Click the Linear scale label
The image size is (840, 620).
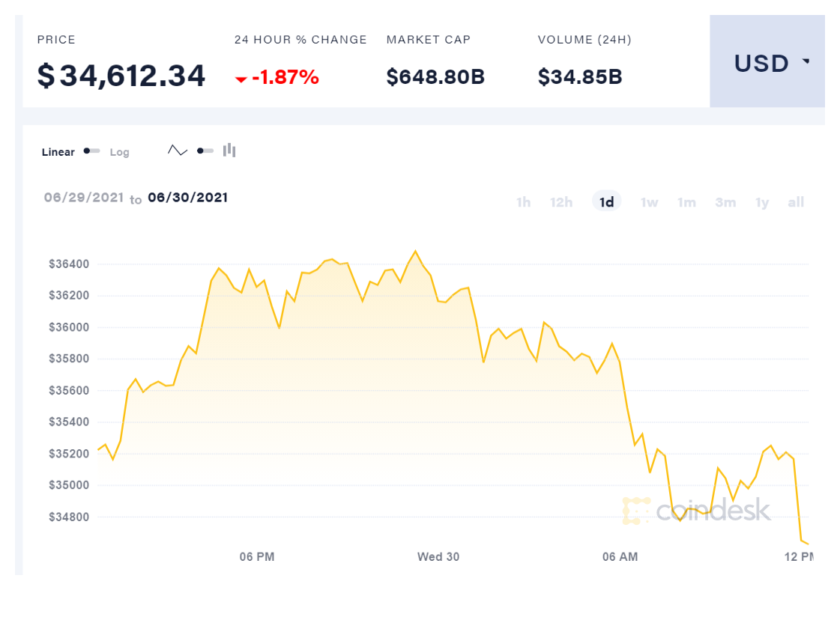(x=58, y=152)
